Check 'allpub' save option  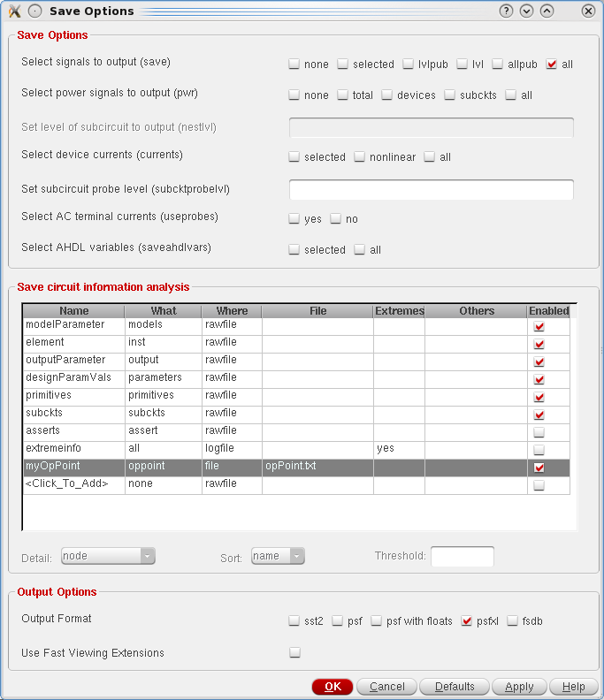[497, 64]
